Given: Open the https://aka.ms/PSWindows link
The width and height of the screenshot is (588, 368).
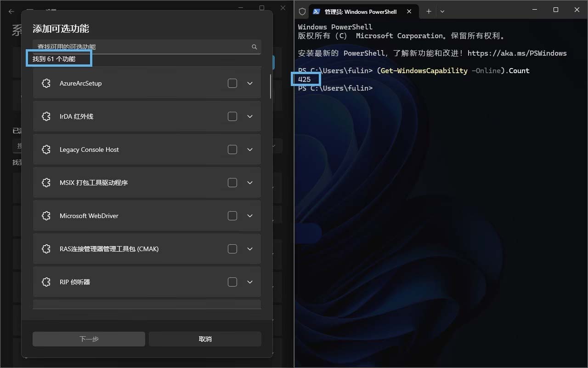Looking at the screenshot, I should click(517, 53).
